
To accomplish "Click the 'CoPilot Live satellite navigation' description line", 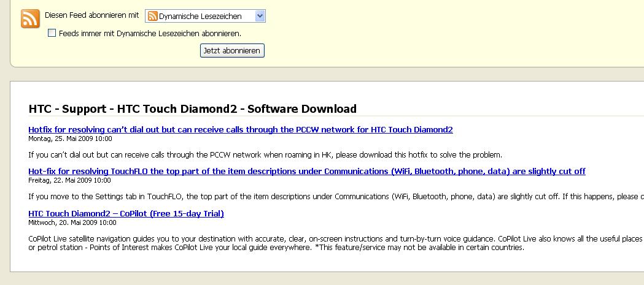I will (336, 239).
